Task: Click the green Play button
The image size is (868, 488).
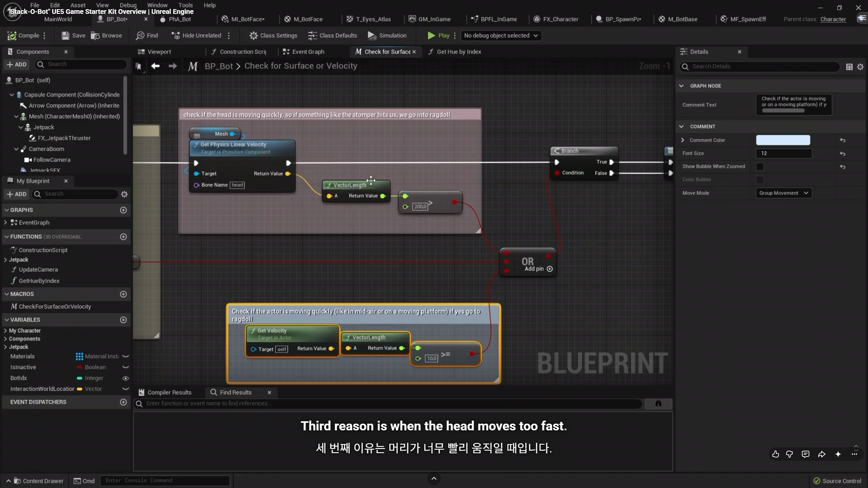Action: coord(438,36)
